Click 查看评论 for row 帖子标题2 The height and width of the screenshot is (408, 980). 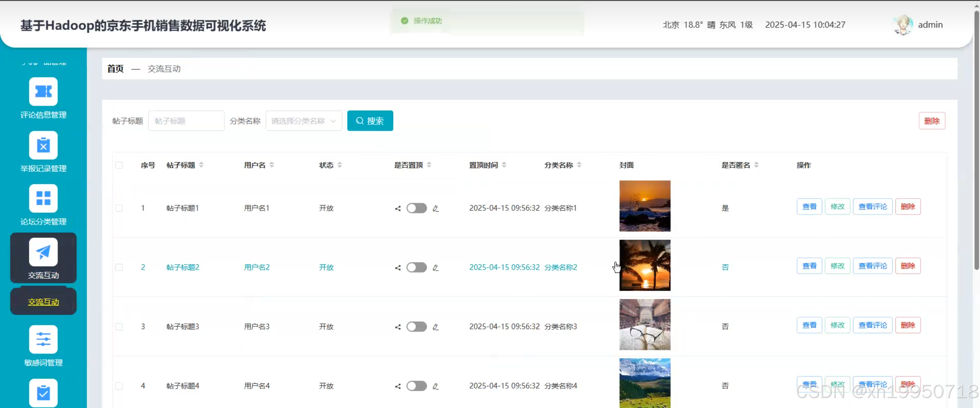coord(872,266)
